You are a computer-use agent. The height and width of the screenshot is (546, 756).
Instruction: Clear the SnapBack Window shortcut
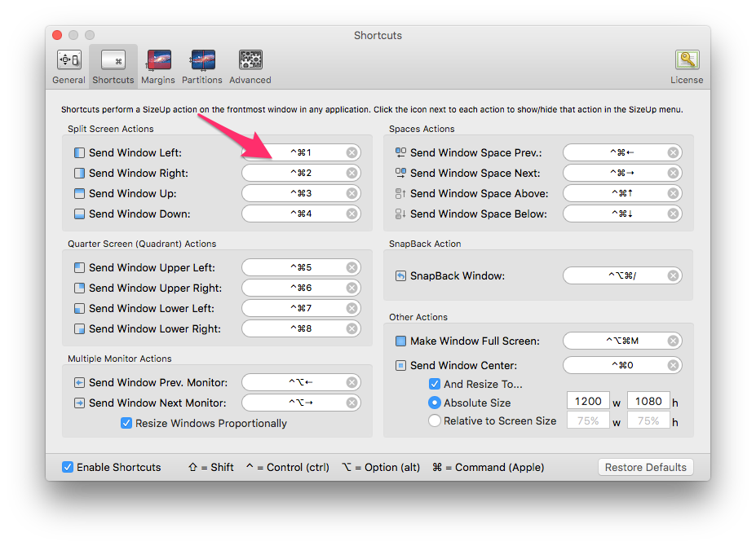pos(673,275)
